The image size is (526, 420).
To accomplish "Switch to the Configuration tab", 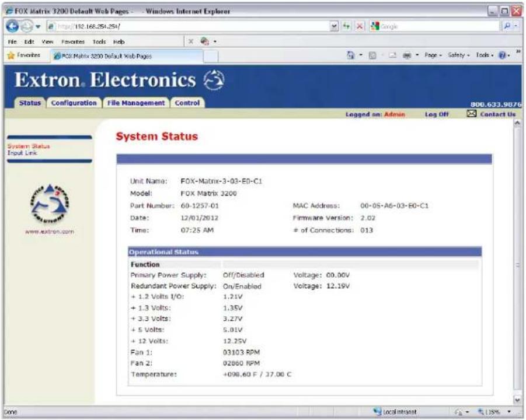I will (x=74, y=103).
